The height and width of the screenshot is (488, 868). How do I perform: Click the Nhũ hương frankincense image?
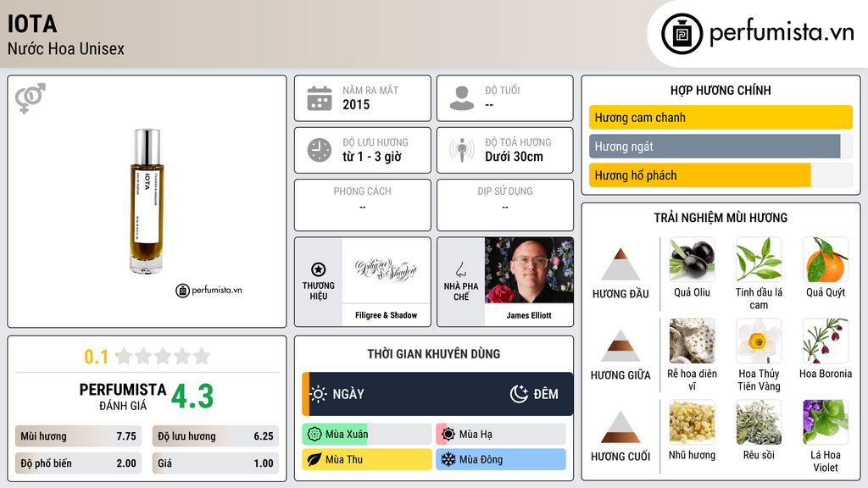[x=692, y=423]
